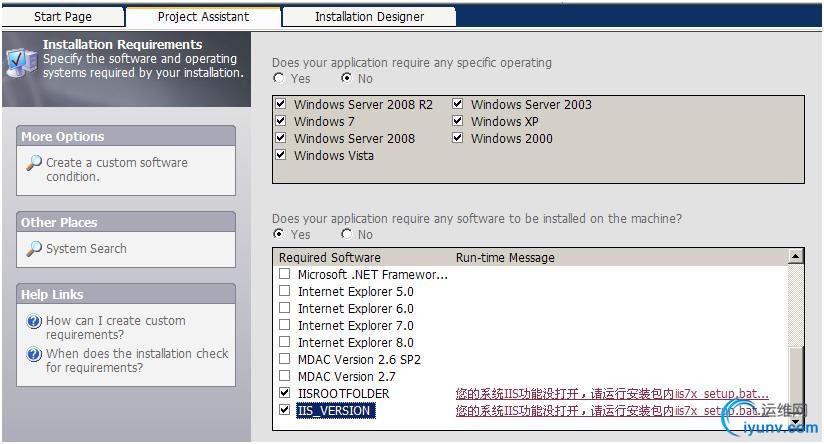Select No for required software question
This screenshot has height=444, width=824.
pos(346,234)
